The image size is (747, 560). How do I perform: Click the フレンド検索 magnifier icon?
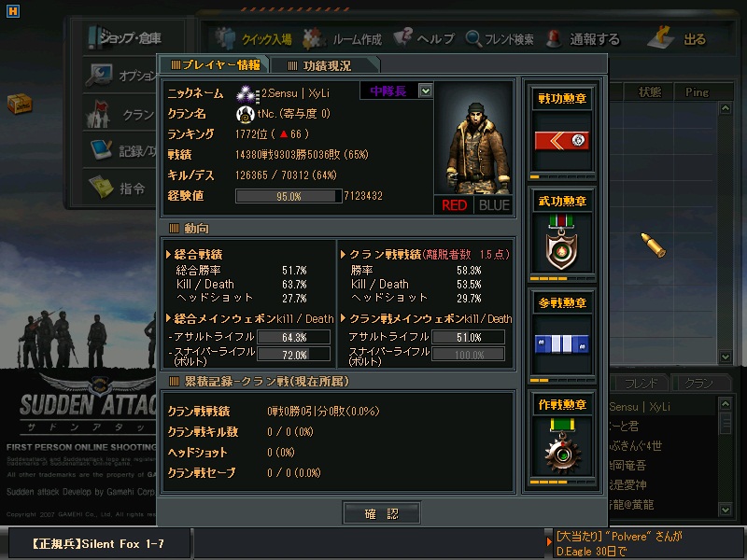pyautogui.click(x=473, y=38)
